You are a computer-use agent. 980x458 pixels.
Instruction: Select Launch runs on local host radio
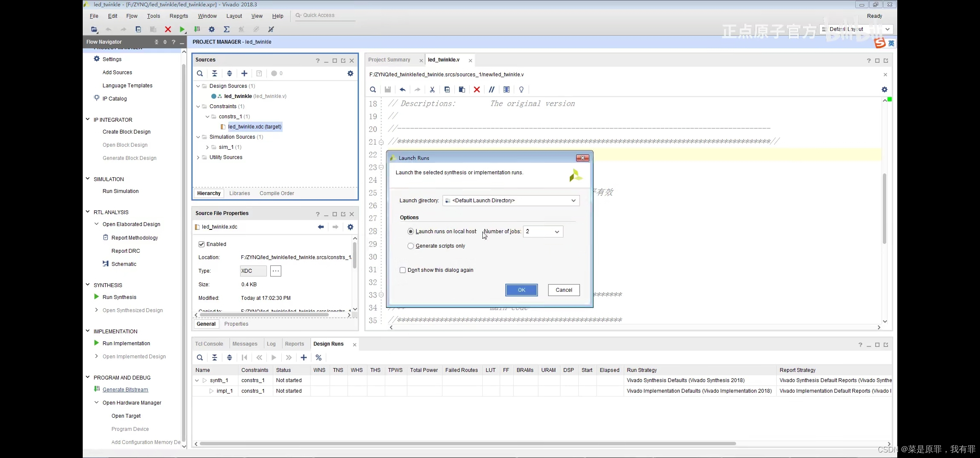(x=411, y=232)
